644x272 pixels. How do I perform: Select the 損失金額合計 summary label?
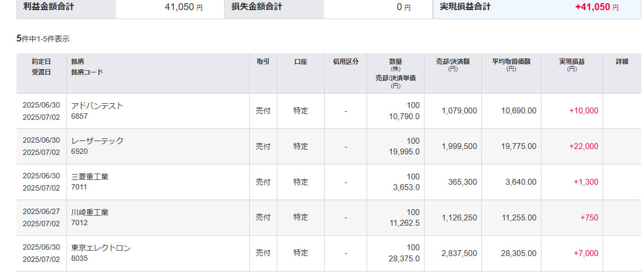click(x=257, y=7)
